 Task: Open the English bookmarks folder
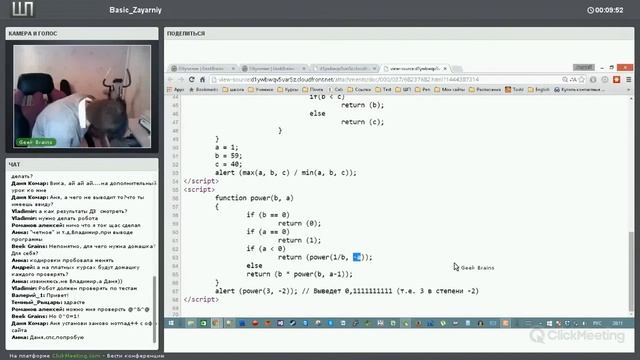(x=539, y=89)
